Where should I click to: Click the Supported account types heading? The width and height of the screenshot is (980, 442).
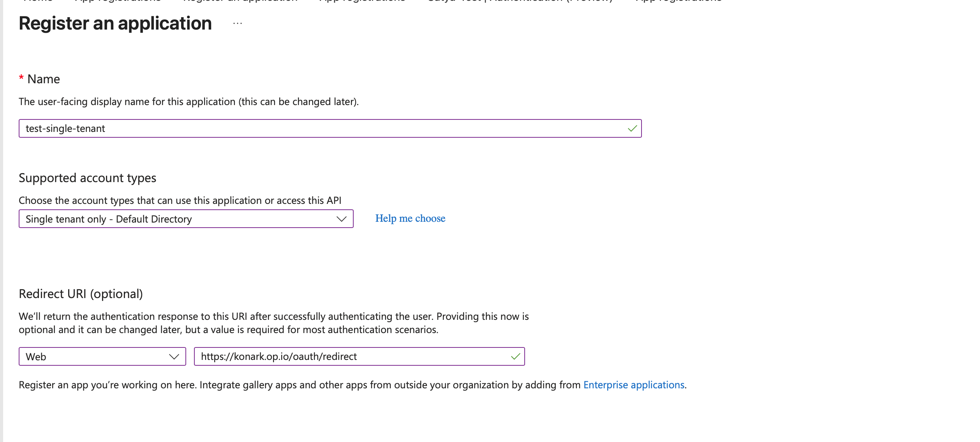[x=87, y=178]
